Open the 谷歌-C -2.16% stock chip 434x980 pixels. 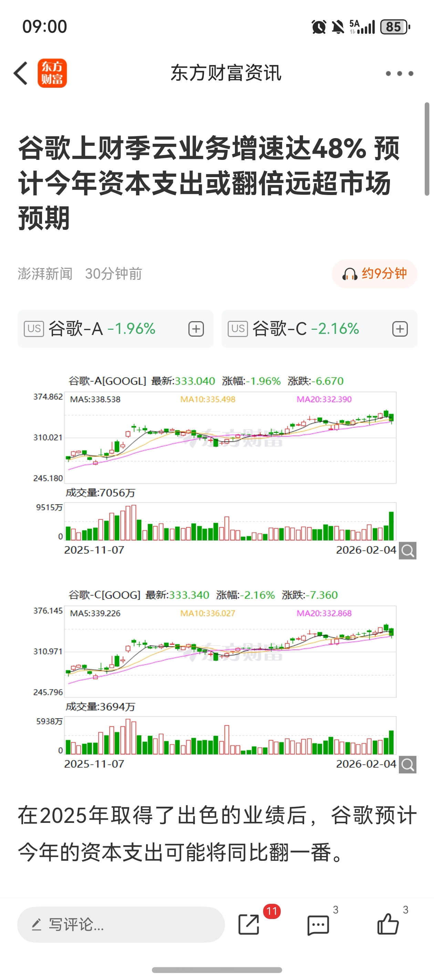pyautogui.click(x=319, y=329)
